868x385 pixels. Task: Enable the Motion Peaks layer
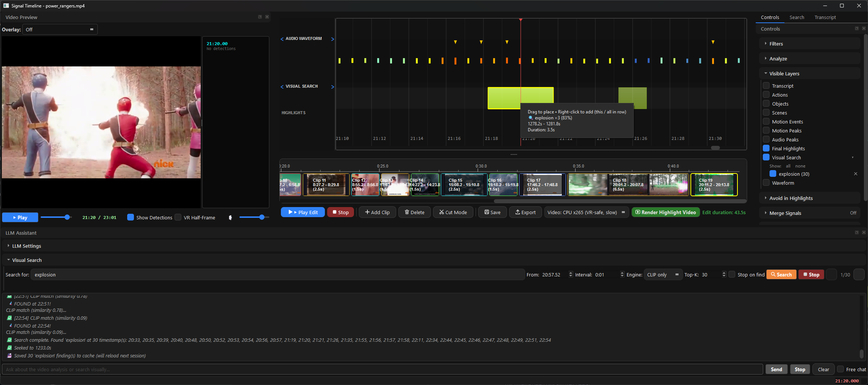pos(766,130)
